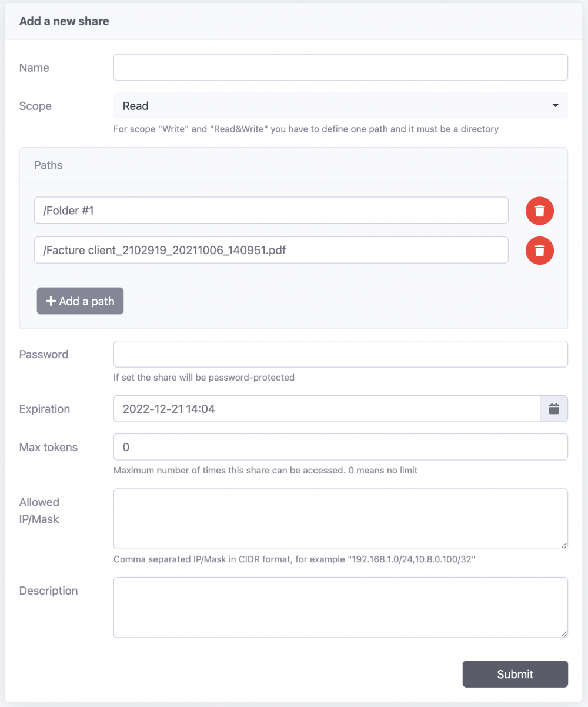
Task: Click the Allowed IP/Mask text area
Action: 340,519
